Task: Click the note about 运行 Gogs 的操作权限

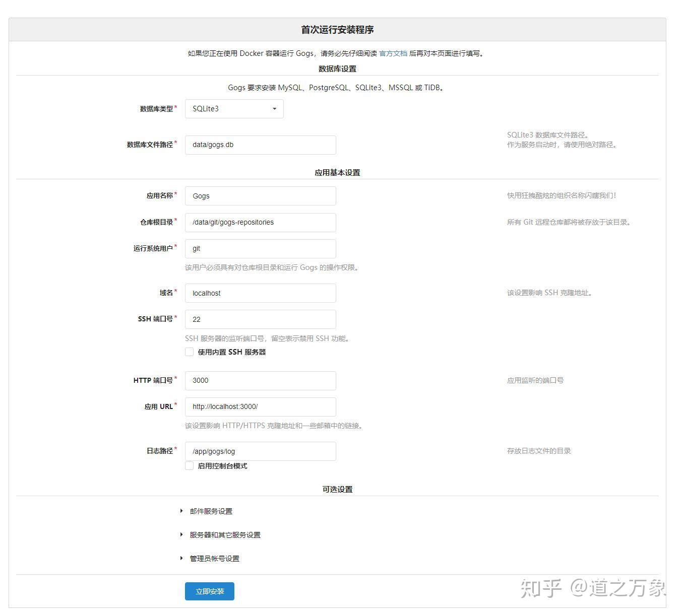Action: [x=273, y=267]
